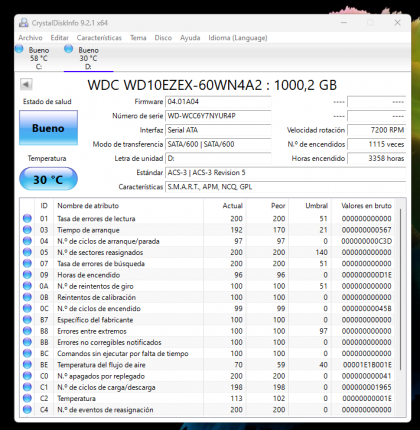Click the Firmware field 04.01A04
Viewport: 420px width, 430px height.
pos(218,102)
